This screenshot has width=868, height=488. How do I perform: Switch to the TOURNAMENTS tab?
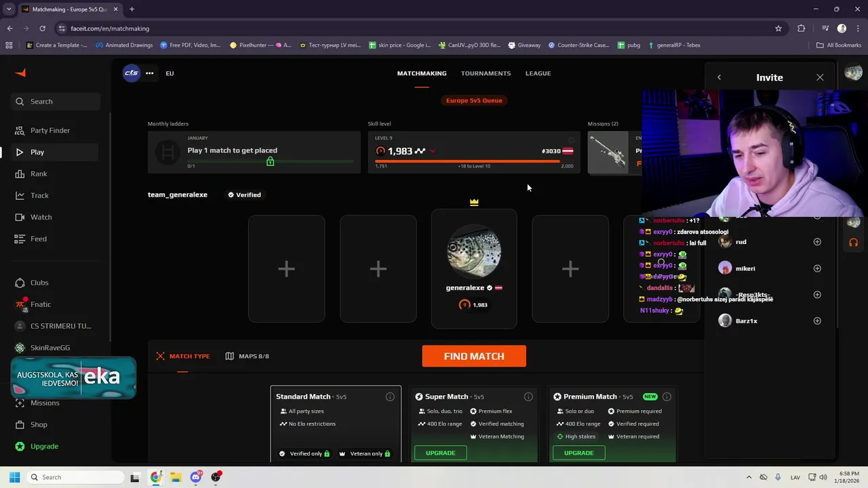(486, 73)
